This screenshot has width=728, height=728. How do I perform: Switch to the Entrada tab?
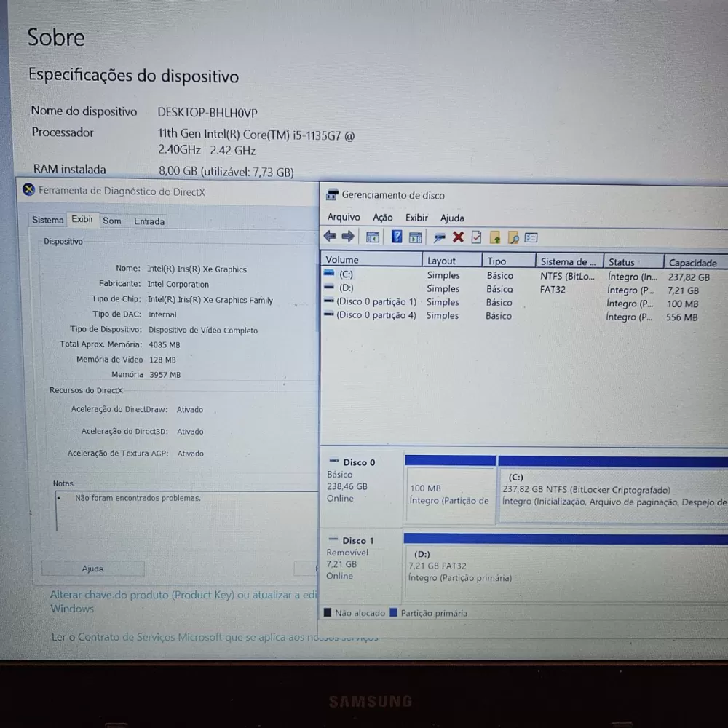[x=149, y=221]
